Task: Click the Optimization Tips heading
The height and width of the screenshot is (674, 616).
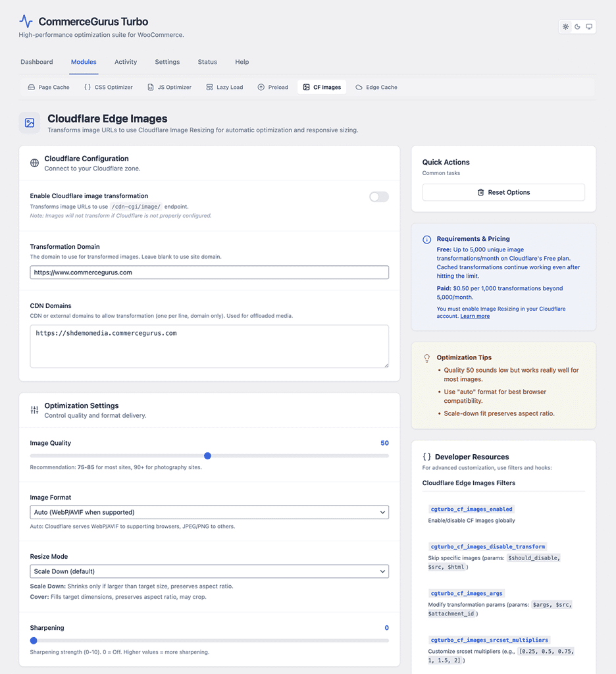Action: [464, 357]
